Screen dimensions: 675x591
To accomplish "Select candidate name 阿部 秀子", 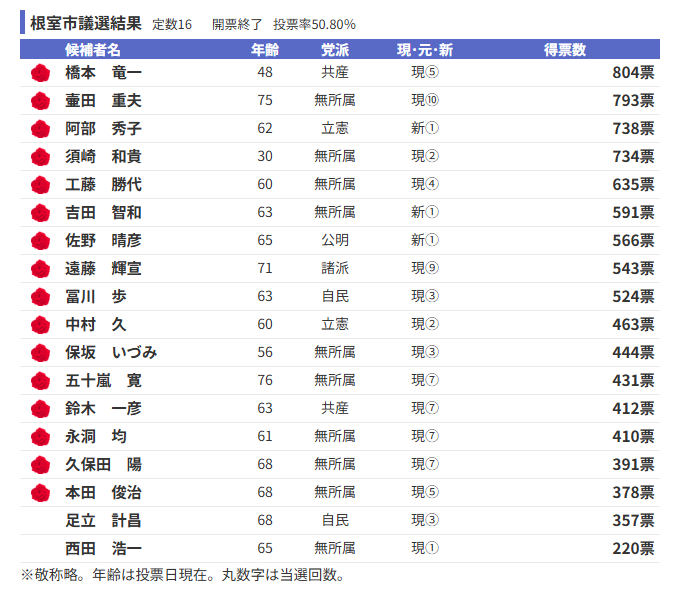I will click(x=103, y=128).
